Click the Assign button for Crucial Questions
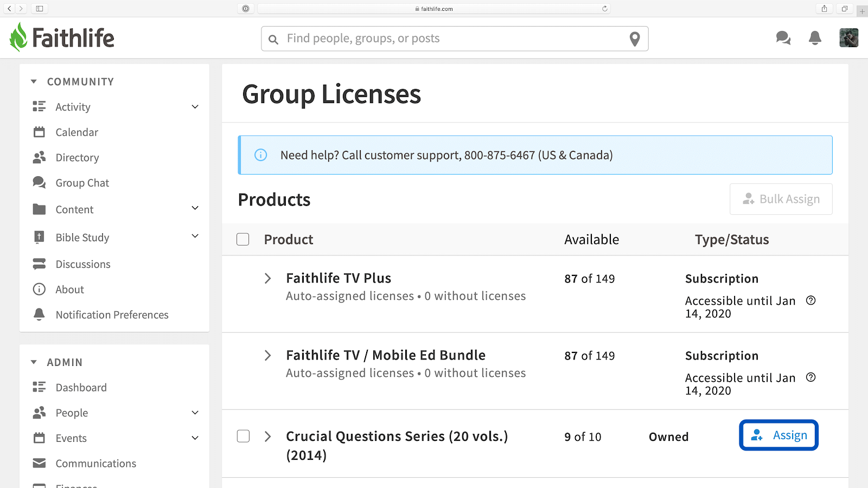Image resolution: width=868 pixels, height=488 pixels. pos(778,435)
